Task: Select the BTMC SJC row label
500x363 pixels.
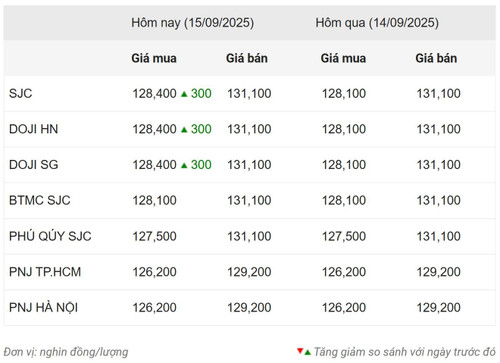Action: tap(40, 201)
